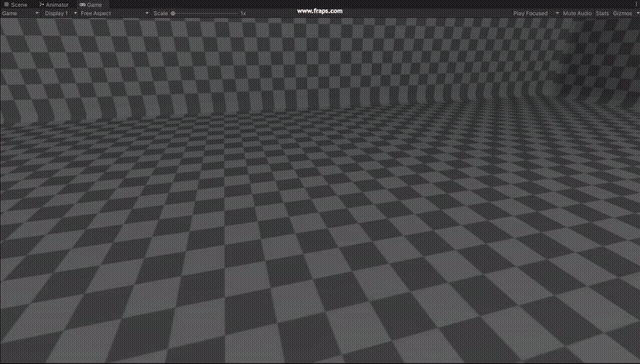Click the Animator tab icon

click(x=42, y=4)
